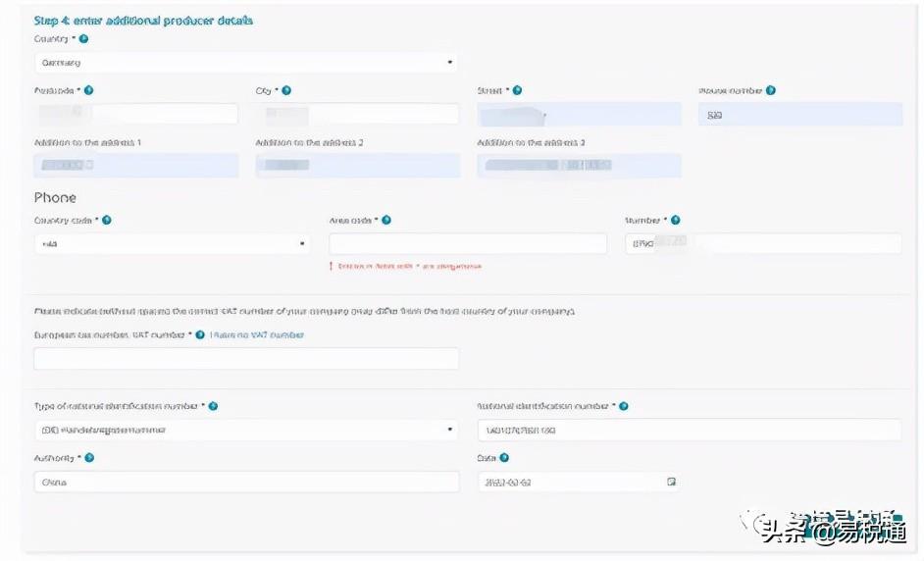Screen dimensions: 924x561
Task: Click the 'I have no VAT number' link
Action: [257, 335]
